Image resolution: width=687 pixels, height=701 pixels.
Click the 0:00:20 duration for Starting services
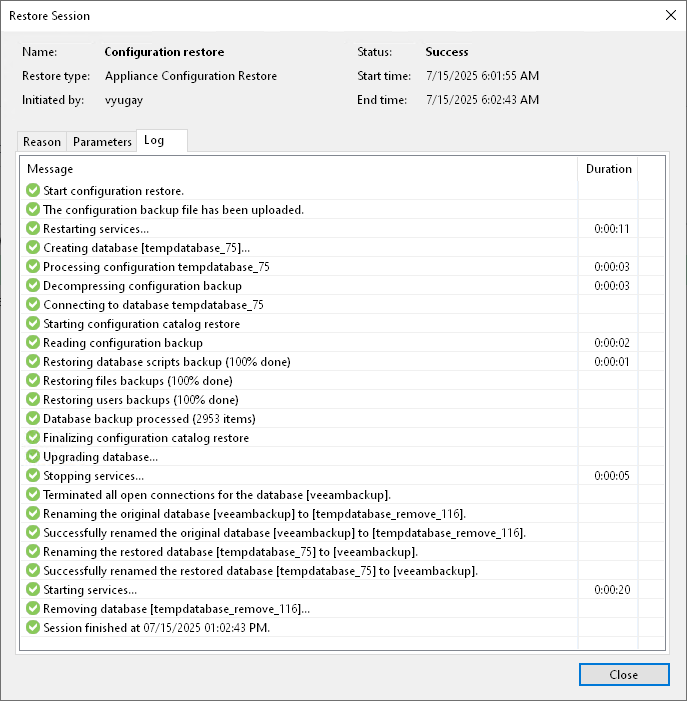[612, 590]
